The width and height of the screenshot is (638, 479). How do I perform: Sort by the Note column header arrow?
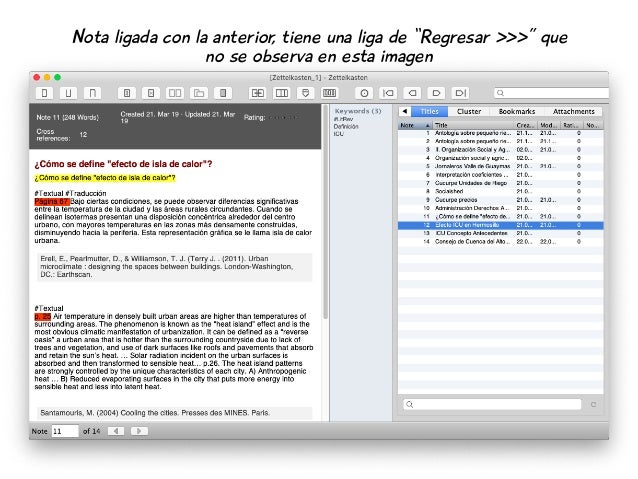tap(427, 125)
